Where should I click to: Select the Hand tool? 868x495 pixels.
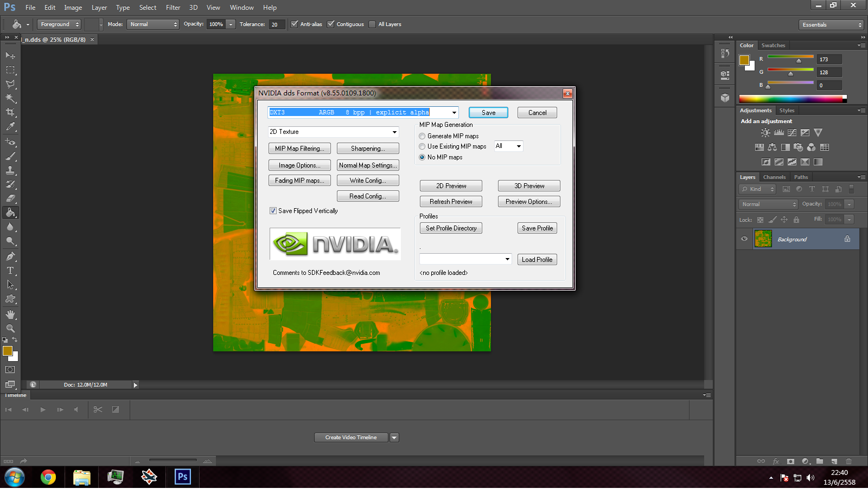10,314
